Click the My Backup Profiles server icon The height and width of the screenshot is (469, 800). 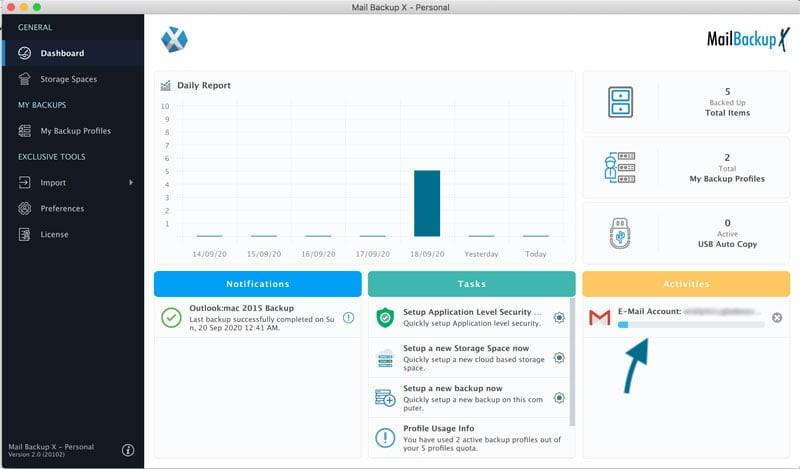point(620,167)
